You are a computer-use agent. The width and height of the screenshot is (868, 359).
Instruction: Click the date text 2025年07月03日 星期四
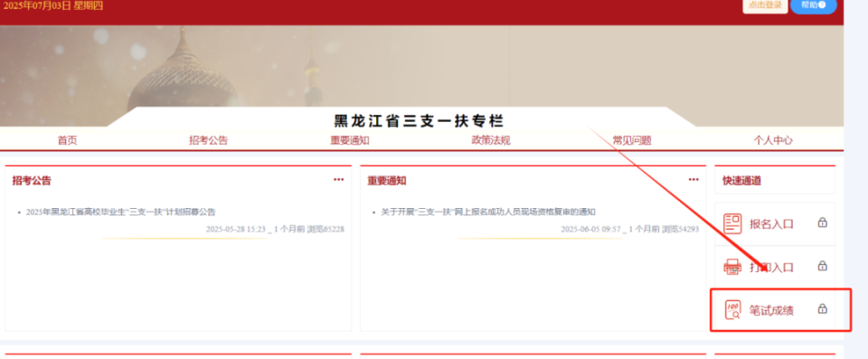click(x=53, y=5)
